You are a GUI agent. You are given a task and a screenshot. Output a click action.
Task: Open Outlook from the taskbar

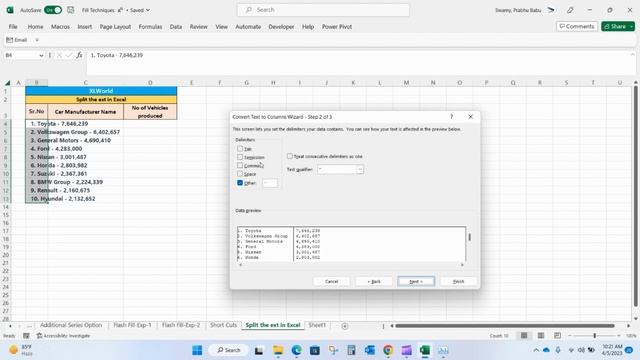coord(370,350)
